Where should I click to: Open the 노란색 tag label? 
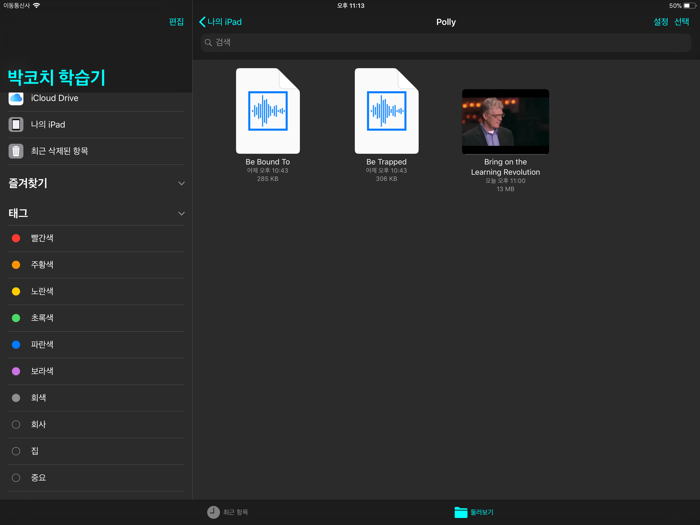[42, 292]
